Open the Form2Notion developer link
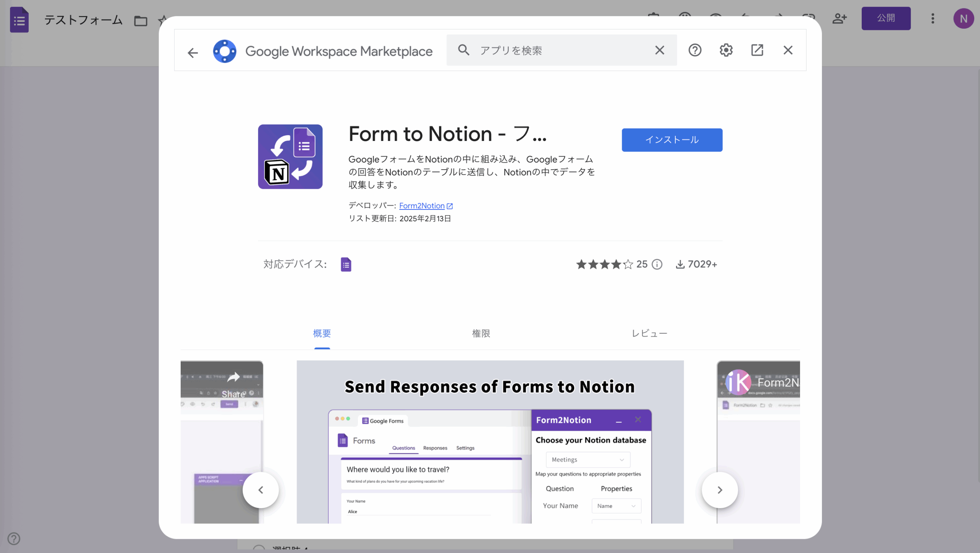Screen dimensions: 980x553 [x=422, y=206]
